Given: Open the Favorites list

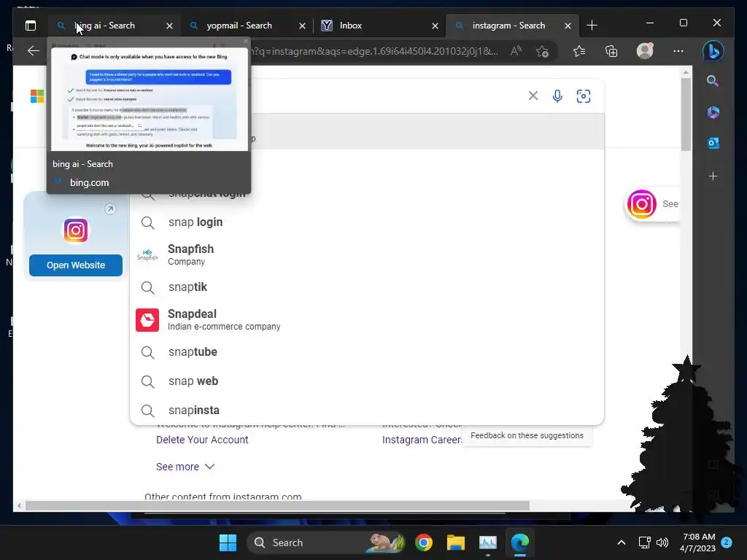Looking at the screenshot, I should point(578,51).
